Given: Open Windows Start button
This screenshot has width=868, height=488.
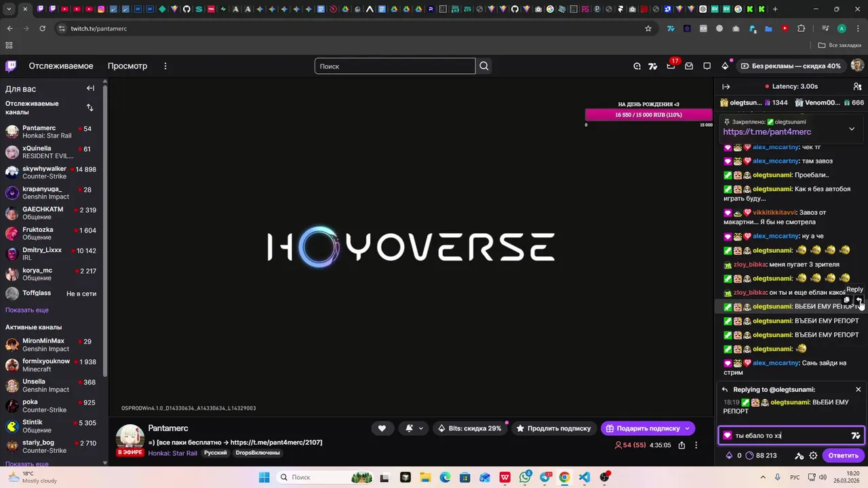Looking at the screenshot, I should 264,477.
